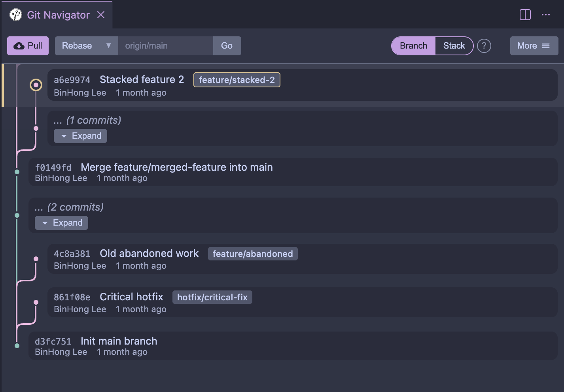Click the Pull button
Image resolution: width=564 pixels, height=392 pixels.
coord(28,45)
